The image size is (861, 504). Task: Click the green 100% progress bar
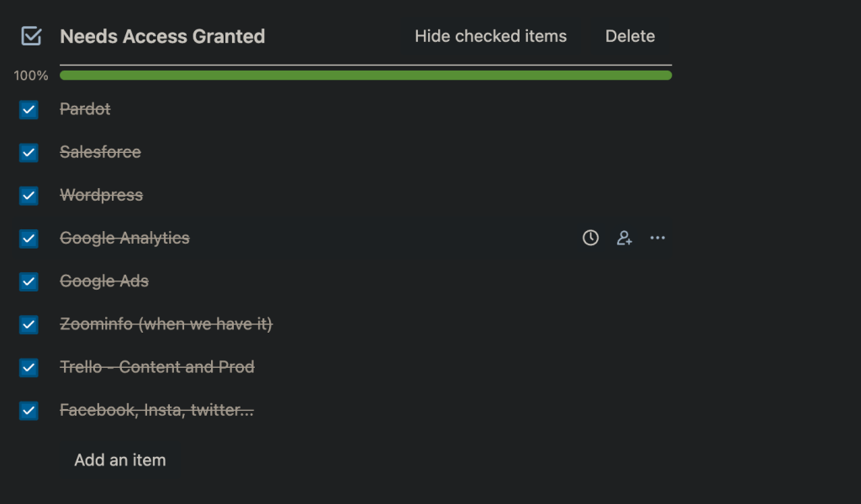pyautogui.click(x=366, y=76)
